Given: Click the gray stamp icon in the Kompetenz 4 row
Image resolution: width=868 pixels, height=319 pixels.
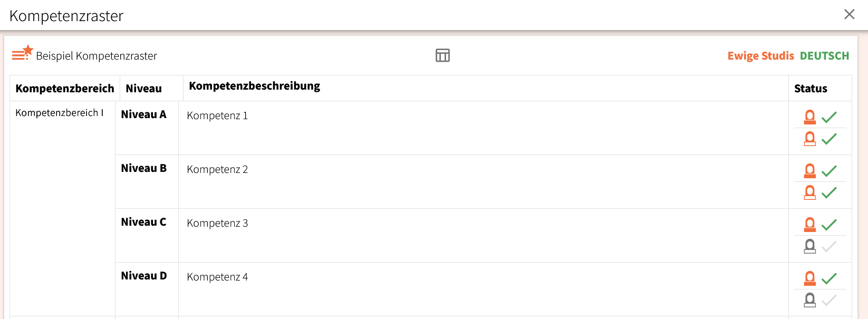Looking at the screenshot, I should [x=809, y=300].
